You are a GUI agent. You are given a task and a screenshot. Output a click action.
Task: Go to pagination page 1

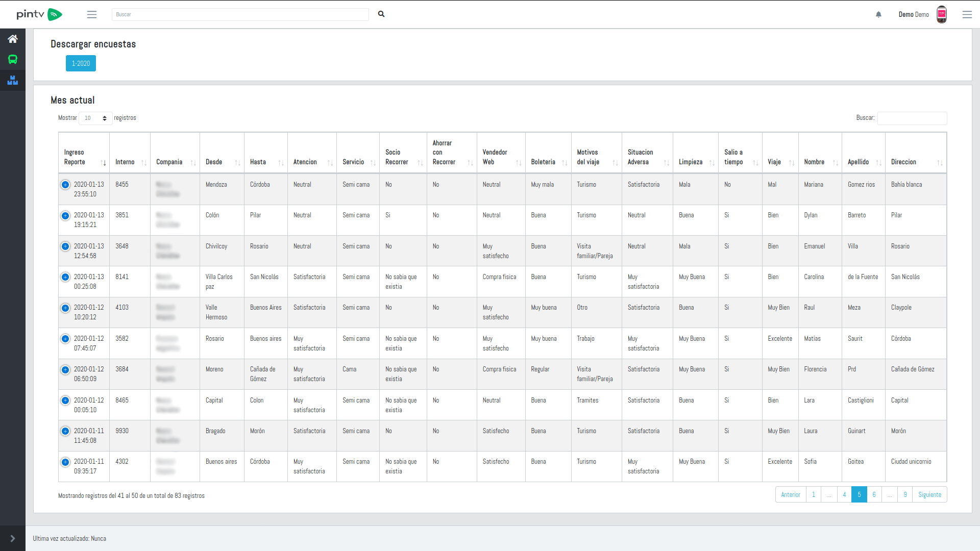coord(814,494)
